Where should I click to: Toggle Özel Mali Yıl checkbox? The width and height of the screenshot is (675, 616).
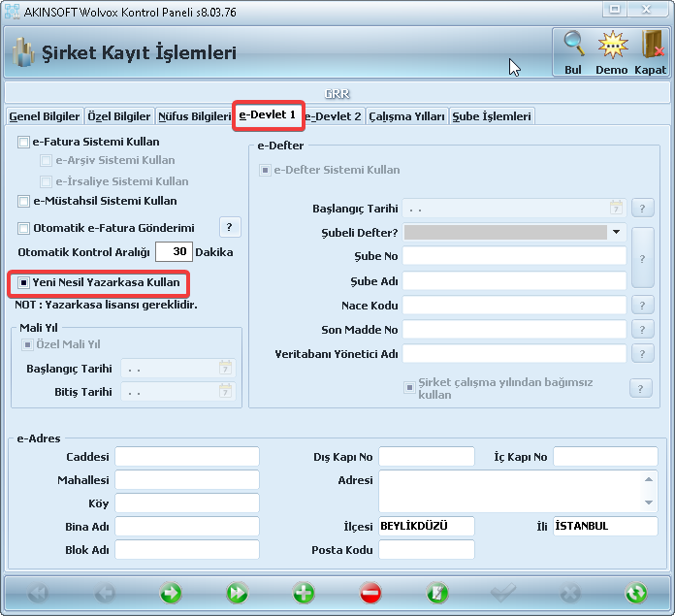click(x=27, y=344)
